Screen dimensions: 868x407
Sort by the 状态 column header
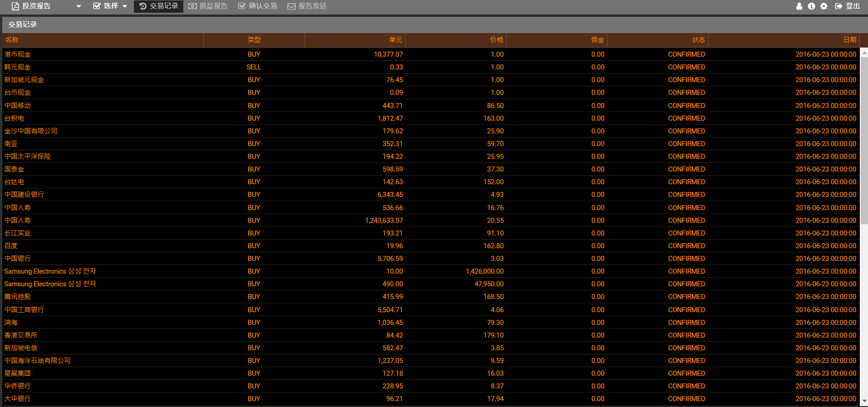tap(658, 40)
